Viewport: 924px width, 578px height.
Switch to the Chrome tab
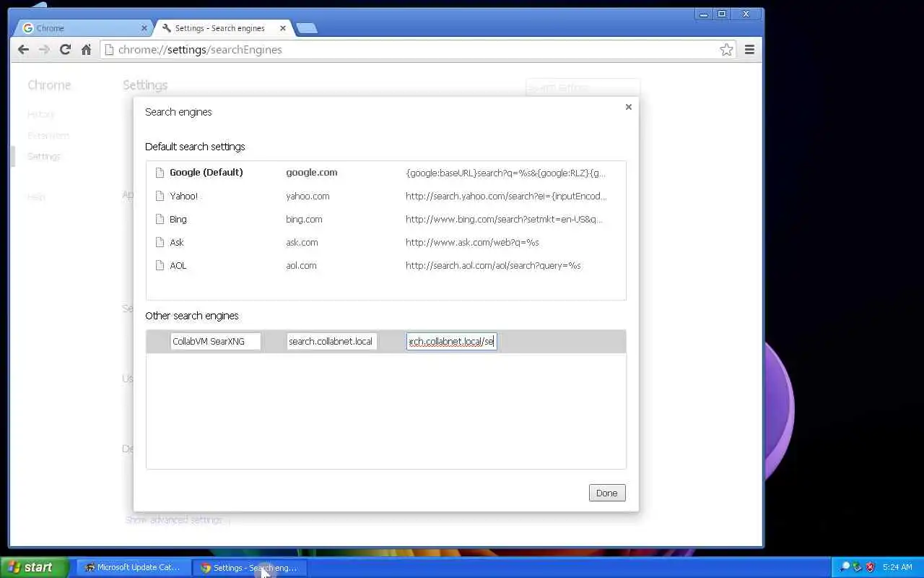[83, 28]
